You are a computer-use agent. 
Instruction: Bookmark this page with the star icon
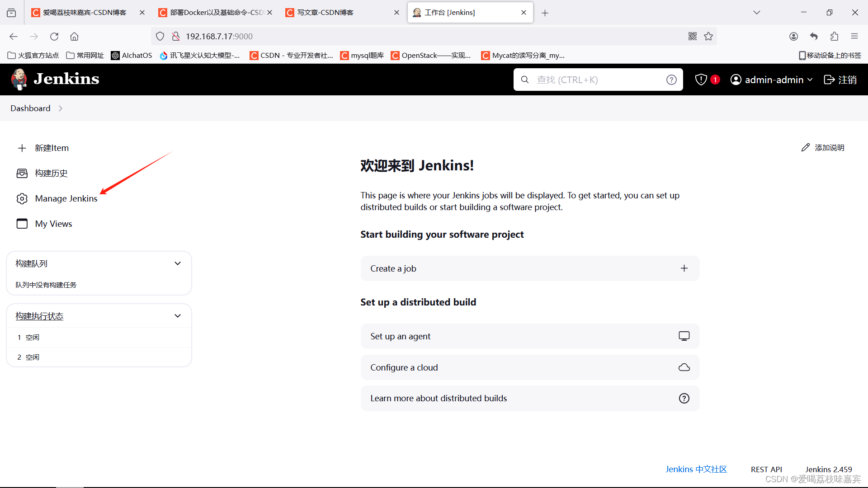click(x=708, y=36)
